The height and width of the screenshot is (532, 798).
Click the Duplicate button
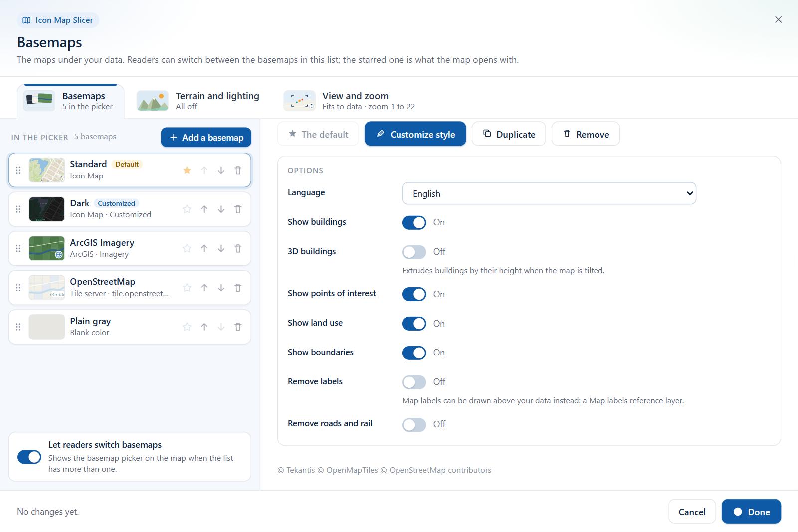[509, 134]
